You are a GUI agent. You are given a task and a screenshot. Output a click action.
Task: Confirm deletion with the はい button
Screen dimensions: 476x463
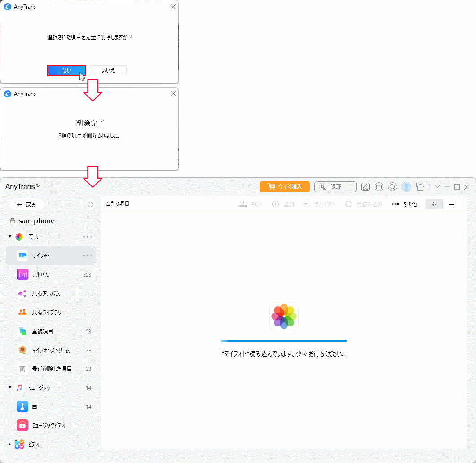point(66,71)
